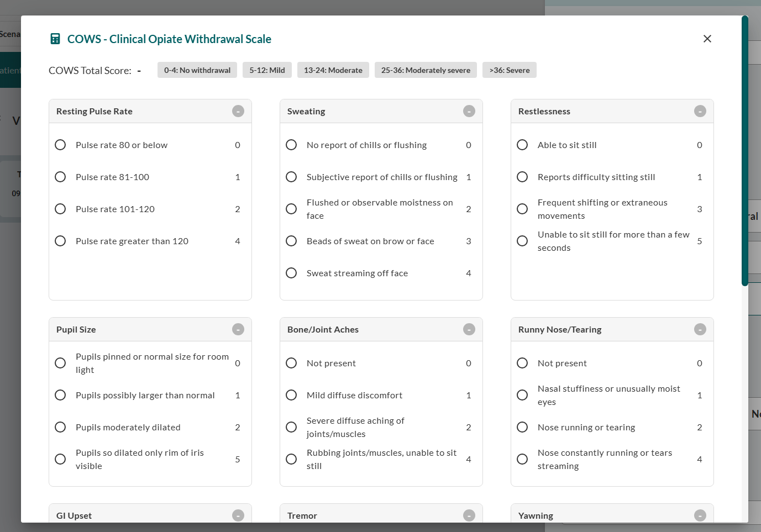Select Not present under Runny Nose/Tearing
This screenshot has height=532, width=761.
click(x=522, y=363)
